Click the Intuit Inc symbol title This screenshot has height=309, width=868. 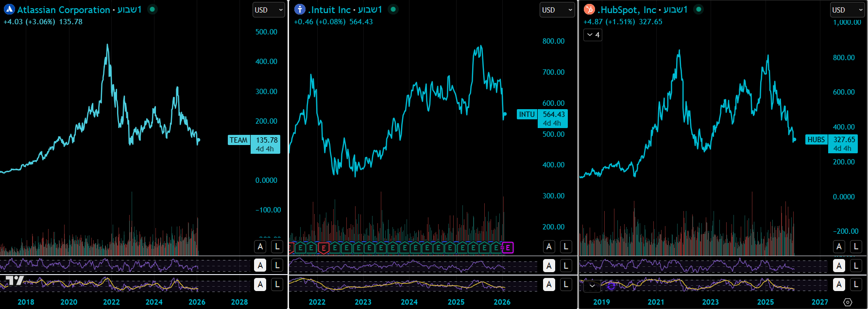tap(330, 10)
